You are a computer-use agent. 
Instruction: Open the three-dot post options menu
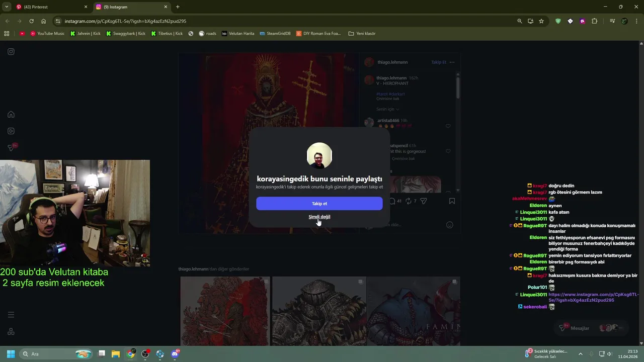pos(452,62)
